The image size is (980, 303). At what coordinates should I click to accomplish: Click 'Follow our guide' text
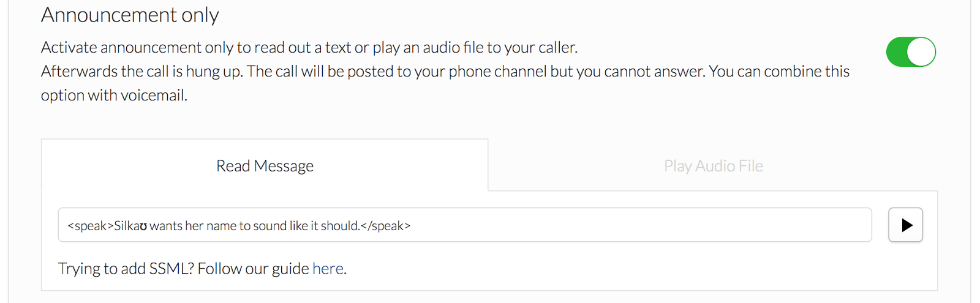[253, 269]
